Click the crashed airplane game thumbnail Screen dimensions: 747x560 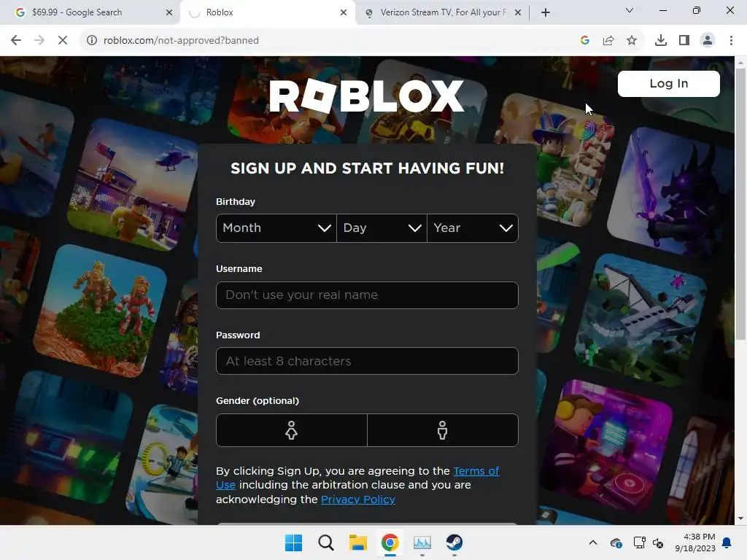pyautogui.click(x=640, y=319)
